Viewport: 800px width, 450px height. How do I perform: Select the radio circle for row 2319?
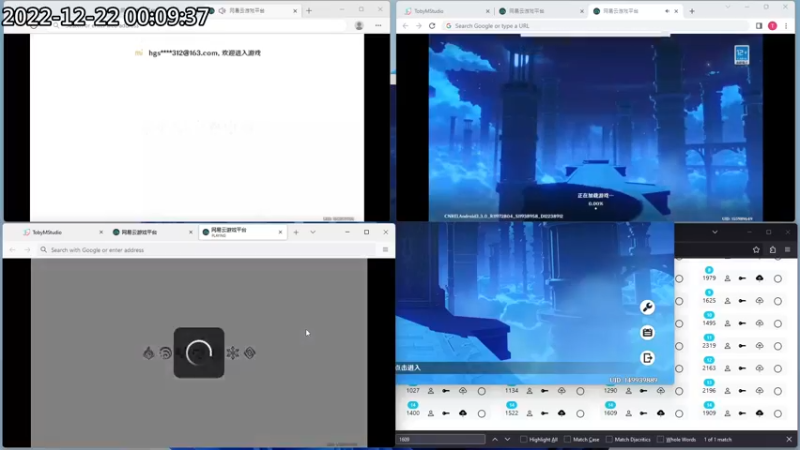[x=778, y=346]
